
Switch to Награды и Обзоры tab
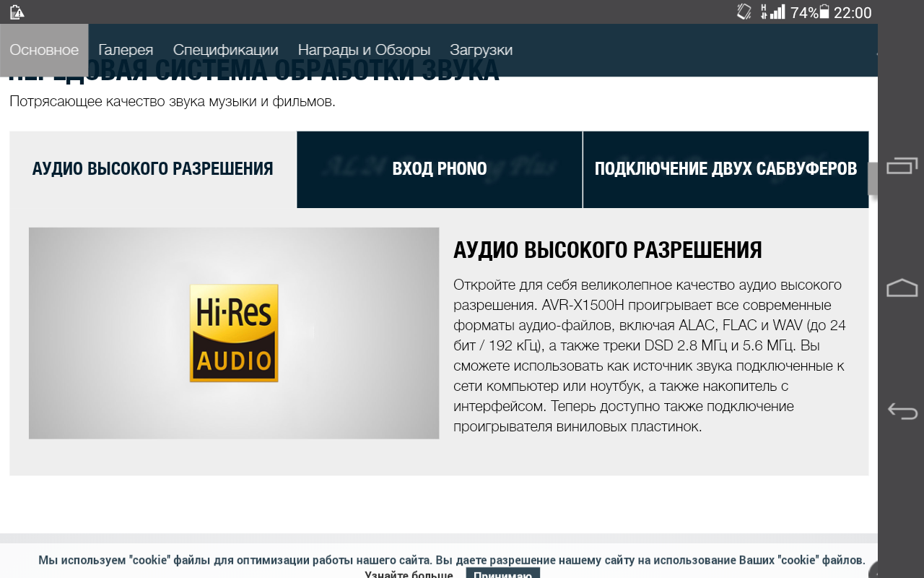click(x=364, y=50)
